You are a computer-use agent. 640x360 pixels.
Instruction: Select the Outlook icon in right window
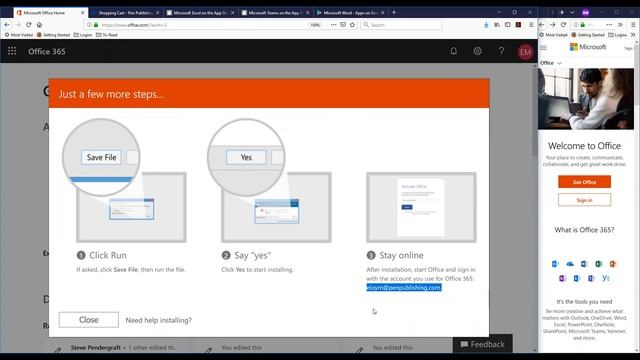[555, 264]
